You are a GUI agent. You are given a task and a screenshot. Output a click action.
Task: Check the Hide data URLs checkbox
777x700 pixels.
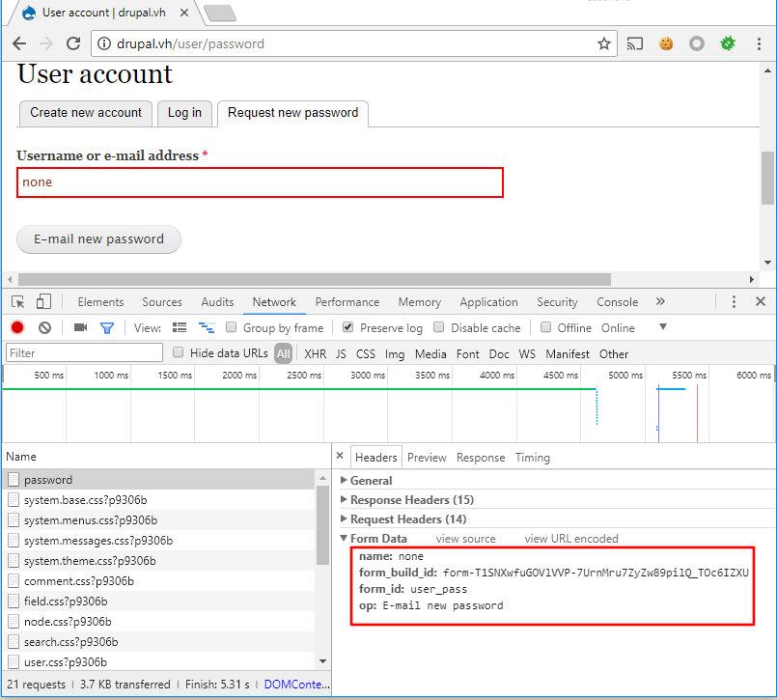(x=179, y=353)
